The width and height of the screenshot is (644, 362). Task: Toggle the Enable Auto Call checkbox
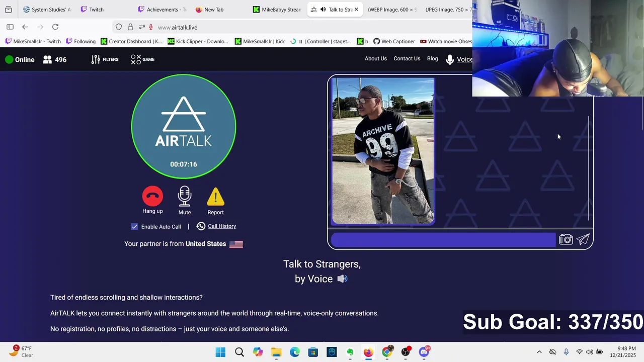134,227
